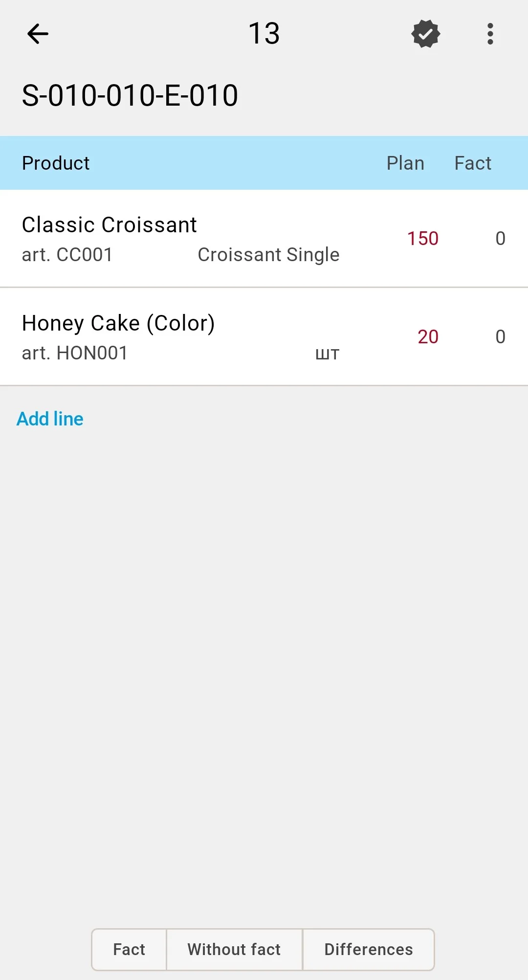Open the three-dot overflow menu

point(490,34)
